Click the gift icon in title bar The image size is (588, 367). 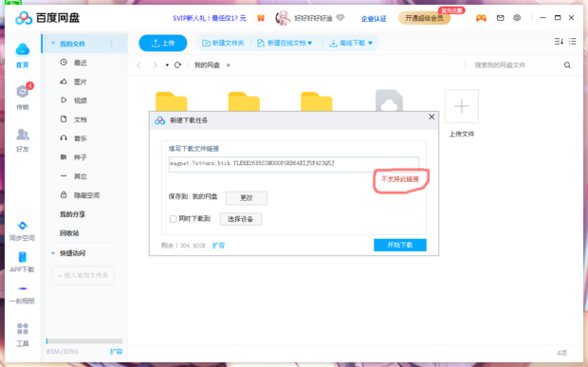[261, 18]
